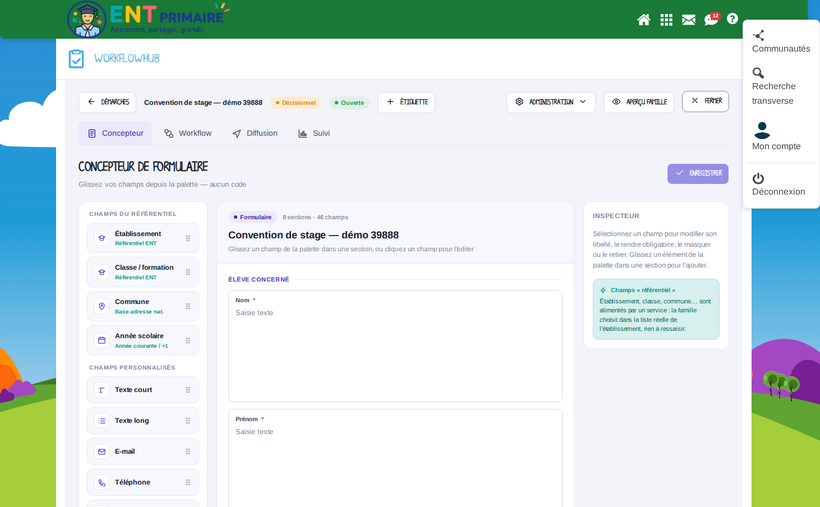Open Communautés from the side menu

781,42
